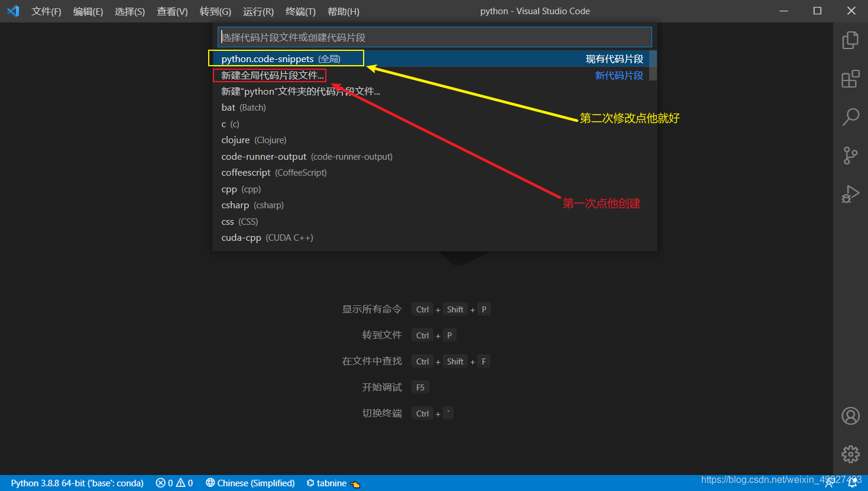
Task: Select bat (Batch) snippet language
Action: click(431, 108)
